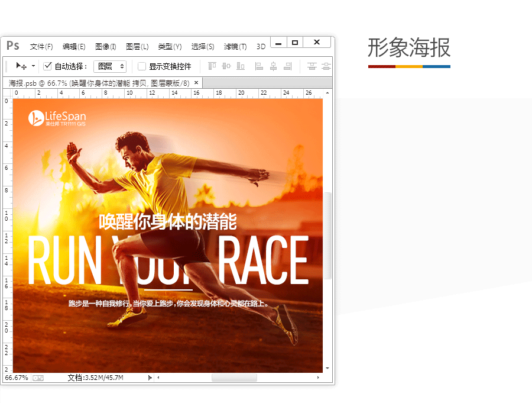The image size is (532, 403).
Task: Click the align top edges icon
Action: [212, 66]
